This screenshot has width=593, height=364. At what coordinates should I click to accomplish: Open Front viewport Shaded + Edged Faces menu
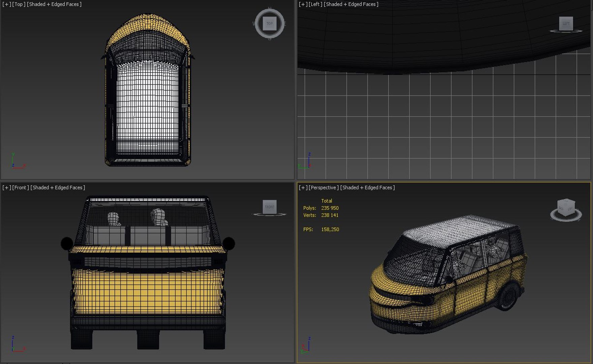pyautogui.click(x=58, y=187)
